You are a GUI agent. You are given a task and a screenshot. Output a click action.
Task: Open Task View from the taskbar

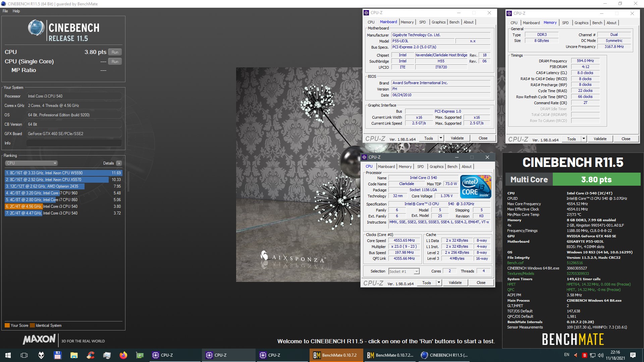point(24,355)
